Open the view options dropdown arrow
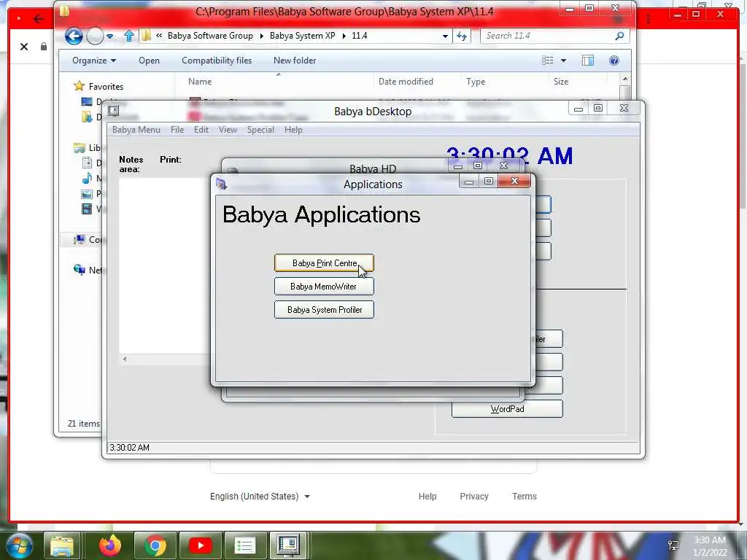 (564, 61)
